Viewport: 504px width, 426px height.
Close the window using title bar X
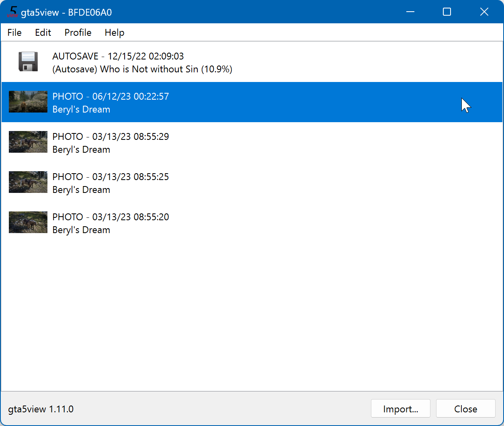click(x=484, y=12)
